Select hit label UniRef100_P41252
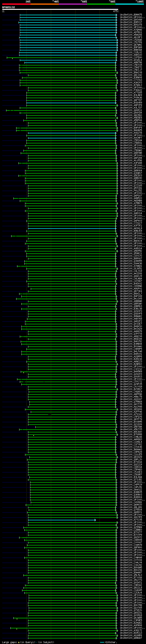This screenshot has height=644, width=146. (131, 191)
